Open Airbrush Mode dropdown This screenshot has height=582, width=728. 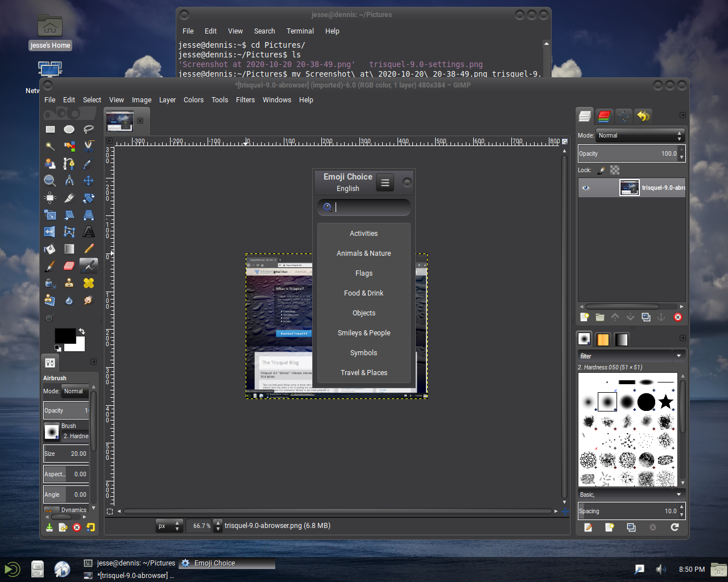[x=75, y=391]
